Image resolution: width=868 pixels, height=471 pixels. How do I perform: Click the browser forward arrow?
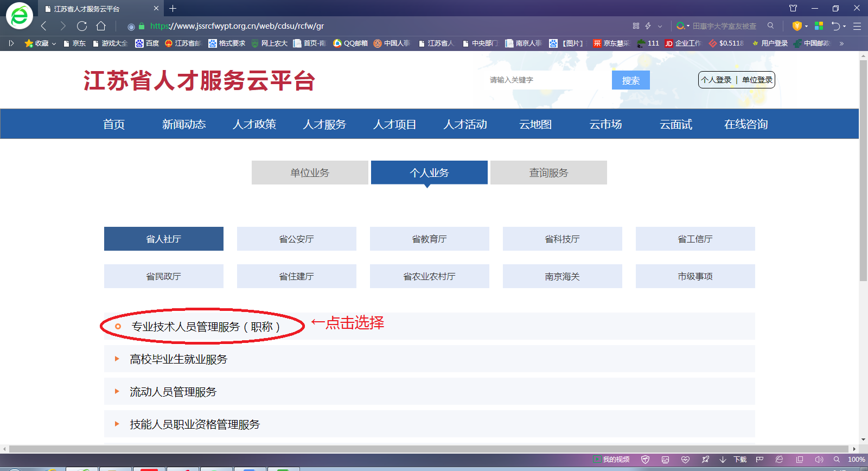[63, 26]
